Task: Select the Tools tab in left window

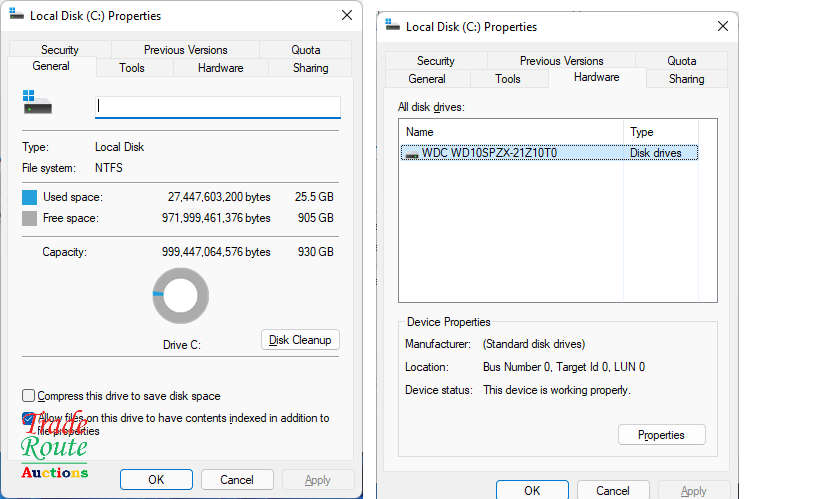Action: (132, 68)
